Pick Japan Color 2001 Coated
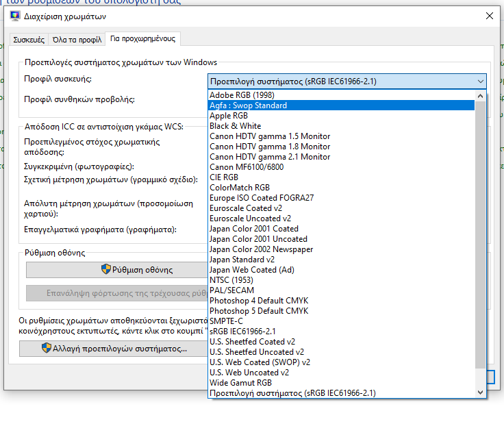The height and width of the screenshot is (424, 504). pyautogui.click(x=342, y=229)
